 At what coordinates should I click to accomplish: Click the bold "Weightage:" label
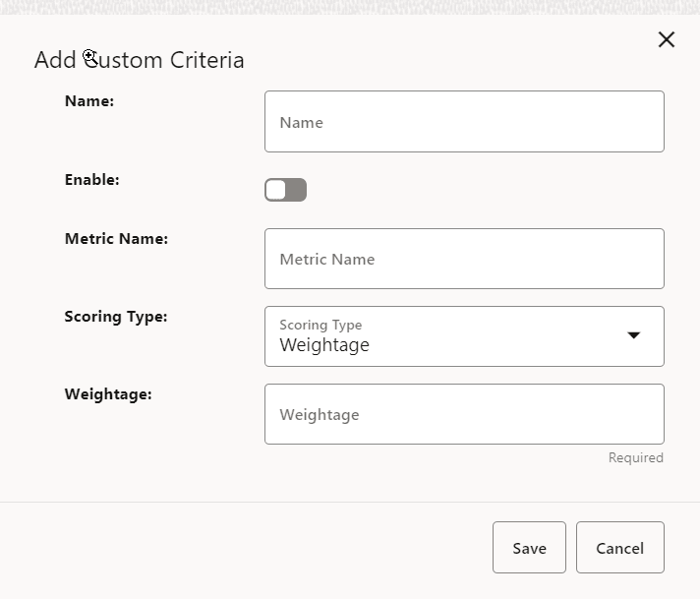[x=108, y=394]
